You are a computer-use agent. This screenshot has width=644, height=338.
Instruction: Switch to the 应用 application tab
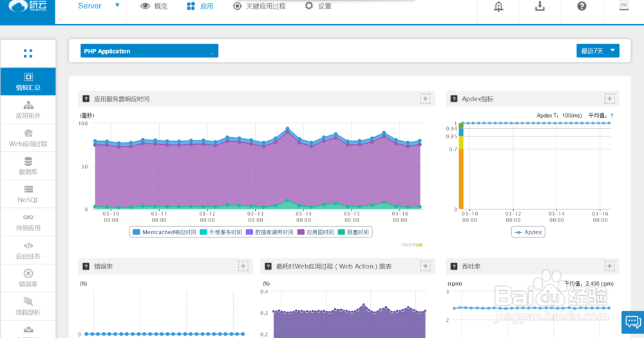click(x=200, y=6)
